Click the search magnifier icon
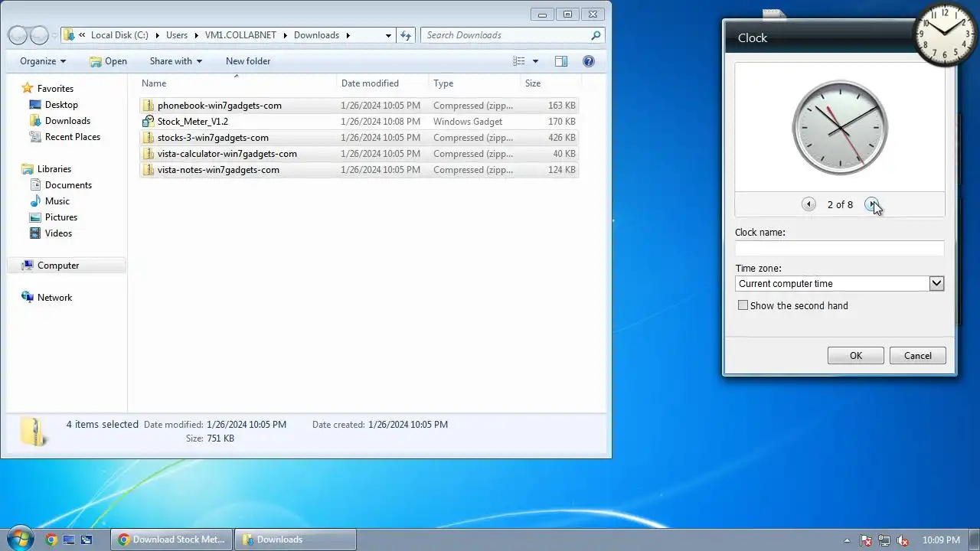This screenshot has height=551, width=980. (596, 35)
